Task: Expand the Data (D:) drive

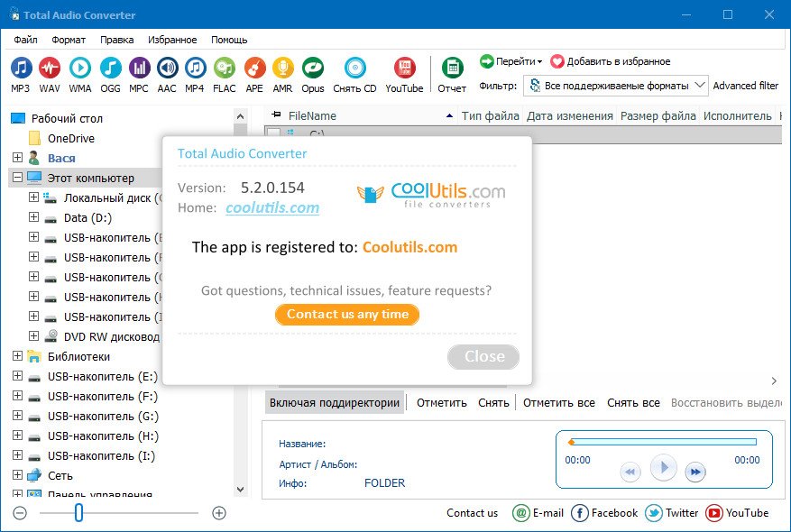Action: point(33,217)
